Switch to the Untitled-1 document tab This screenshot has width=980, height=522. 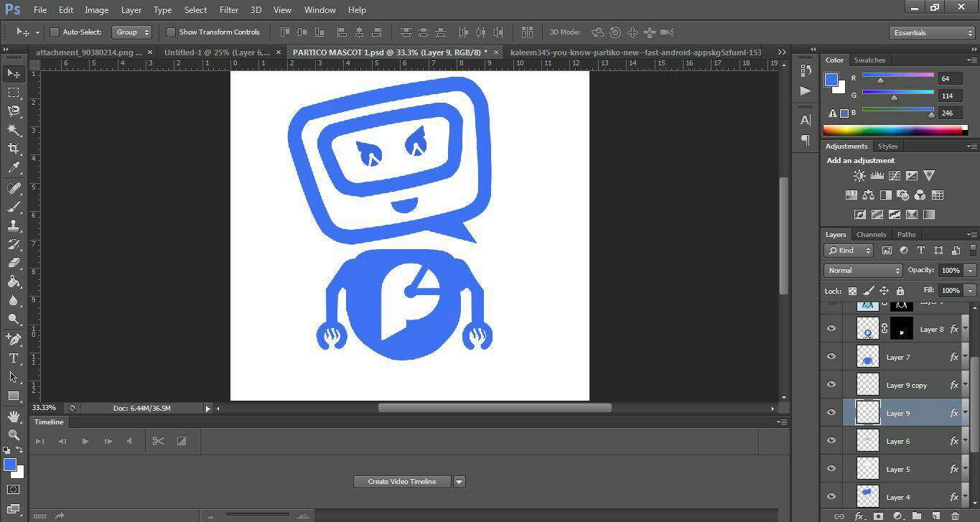(x=217, y=52)
